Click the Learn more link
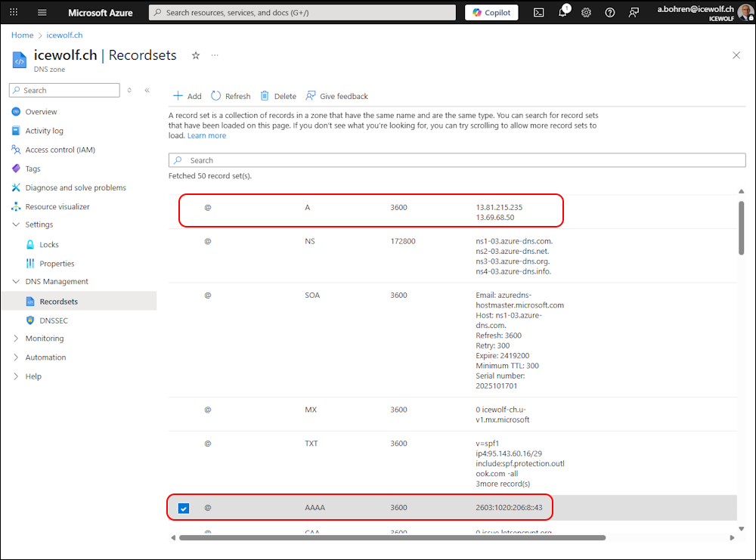756x560 pixels. pyautogui.click(x=206, y=136)
